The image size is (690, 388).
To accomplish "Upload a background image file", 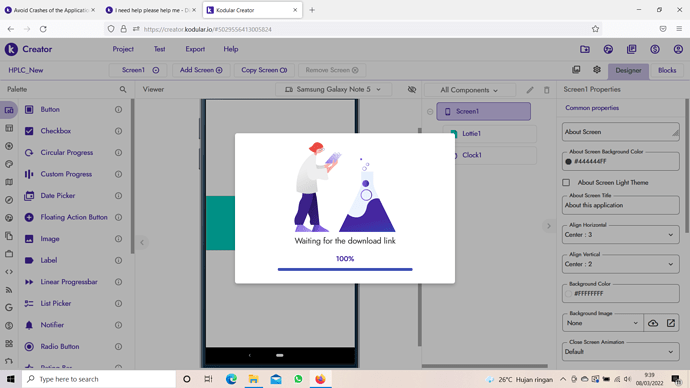I will 653,323.
